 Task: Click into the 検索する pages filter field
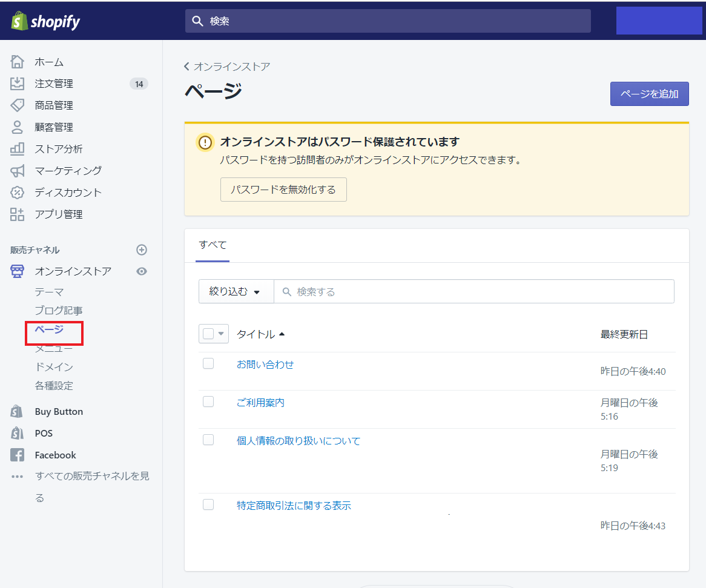tap(473, 291)
